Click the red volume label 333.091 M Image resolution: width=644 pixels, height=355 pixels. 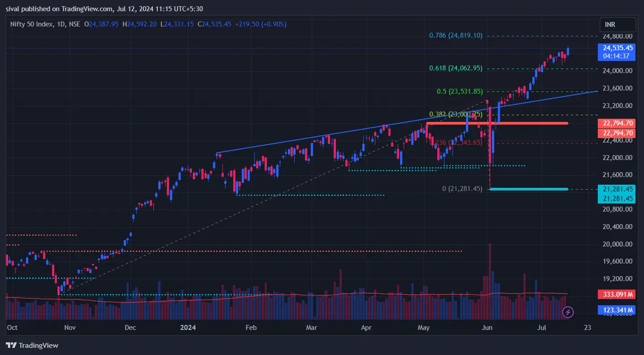pos(617,294)
